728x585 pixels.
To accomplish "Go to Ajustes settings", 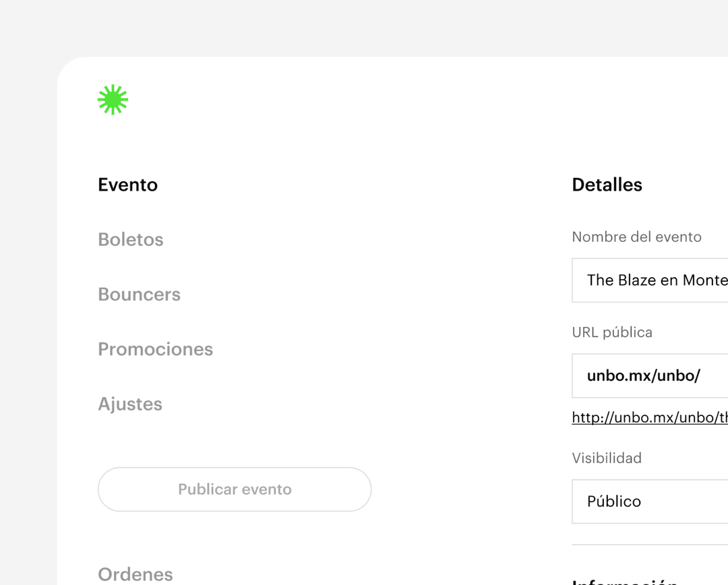I will [130, 404].
